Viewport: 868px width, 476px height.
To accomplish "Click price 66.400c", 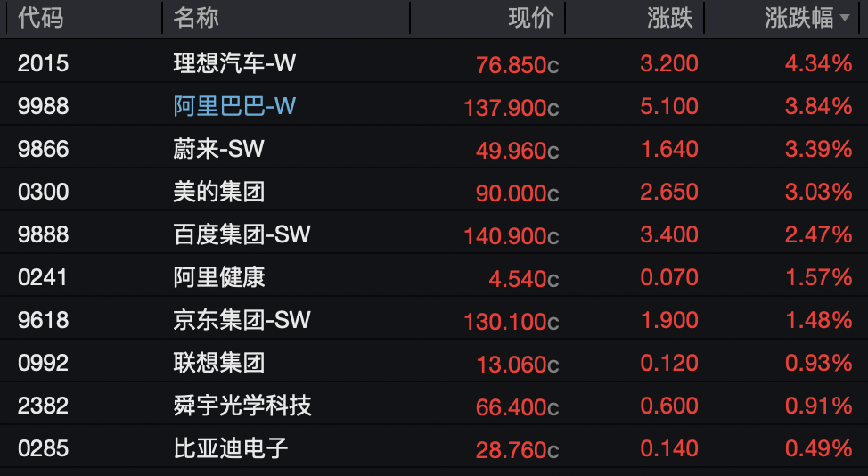I will [x=518, y=407].
